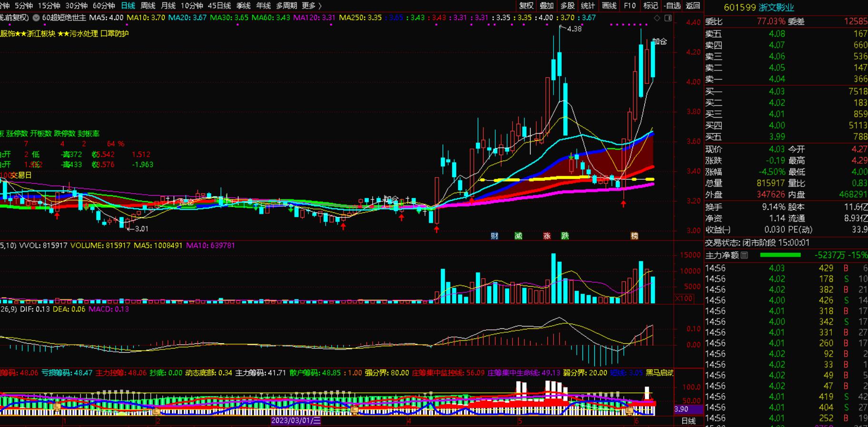868x427 pixels.
Task: Click the 财 financial event marker
Action: click(494, 236)
